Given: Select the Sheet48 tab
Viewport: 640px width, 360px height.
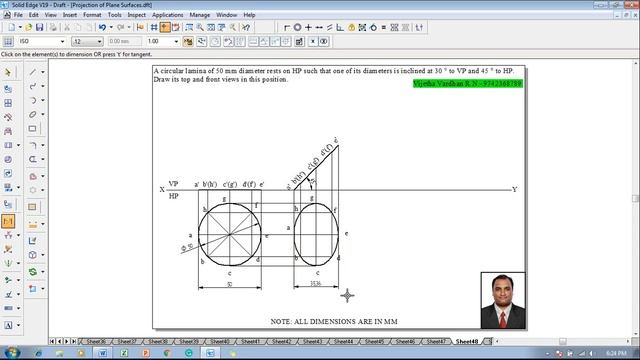Looking at the screenshot, I should click(x=467, y=341).
